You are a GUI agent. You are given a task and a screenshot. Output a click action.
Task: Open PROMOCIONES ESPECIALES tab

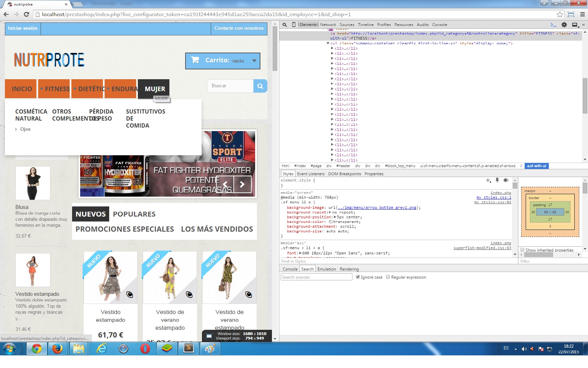click(x=125, y=229)
